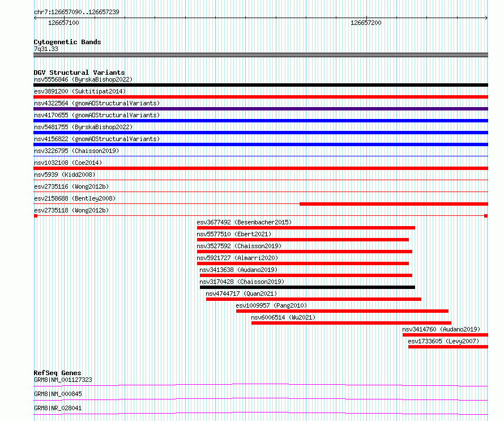
Task: Select the nsv3413638 (Audano2019) label
Action: click(x=238, y=270)
